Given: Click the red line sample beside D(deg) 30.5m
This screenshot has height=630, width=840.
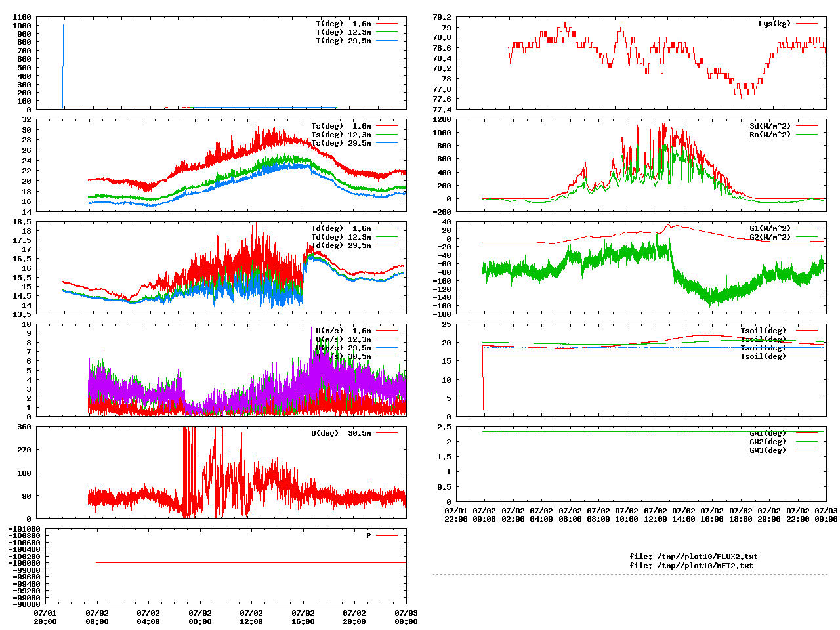Looking at the screenshot, I should tap(387, 433).
